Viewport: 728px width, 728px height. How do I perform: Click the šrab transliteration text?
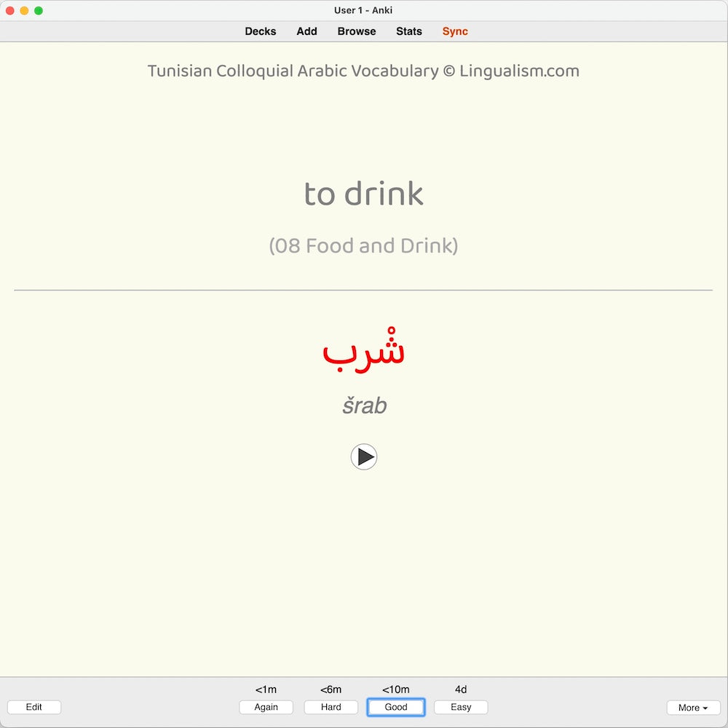pos(364,405)
